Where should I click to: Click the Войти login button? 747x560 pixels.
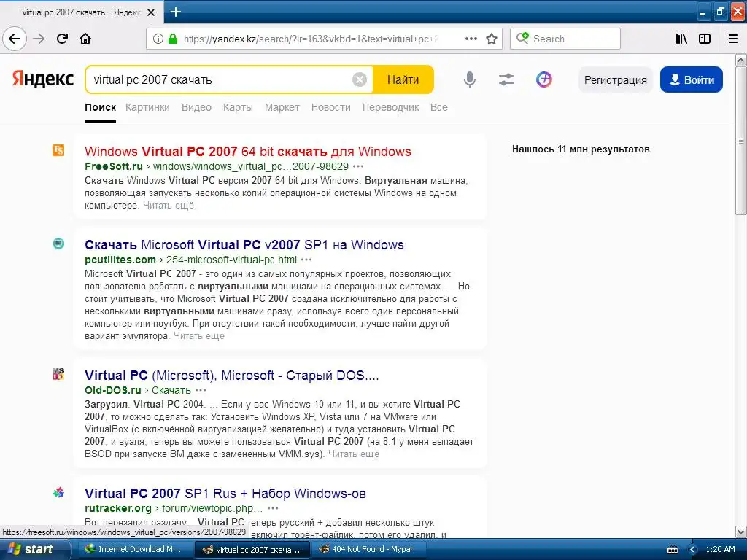pyautogui.click(x=692, y=79)
